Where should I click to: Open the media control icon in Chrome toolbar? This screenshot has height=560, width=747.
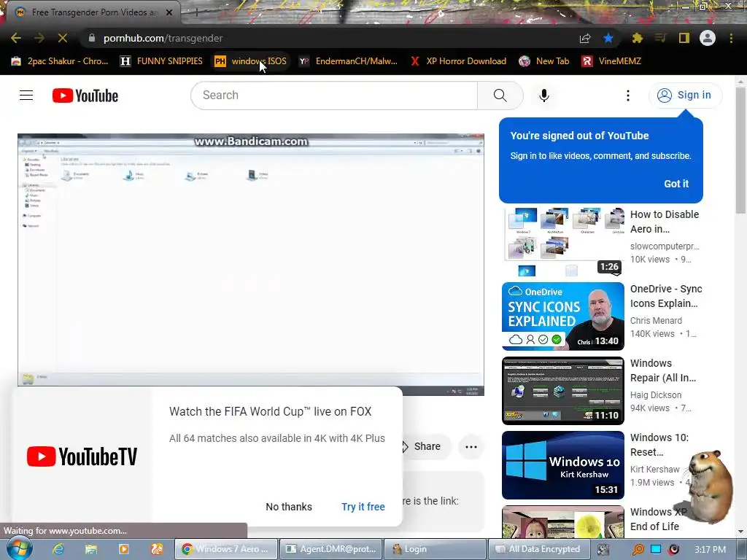(660, 38)
